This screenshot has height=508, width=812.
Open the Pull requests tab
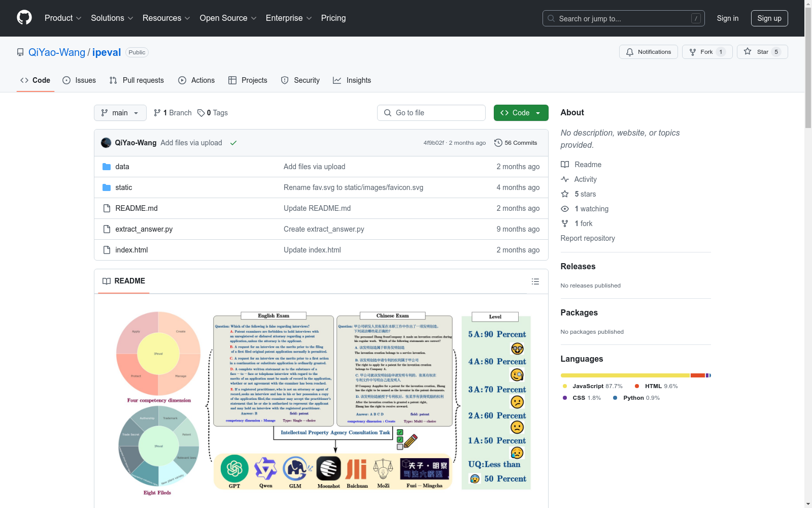(137, 80)
